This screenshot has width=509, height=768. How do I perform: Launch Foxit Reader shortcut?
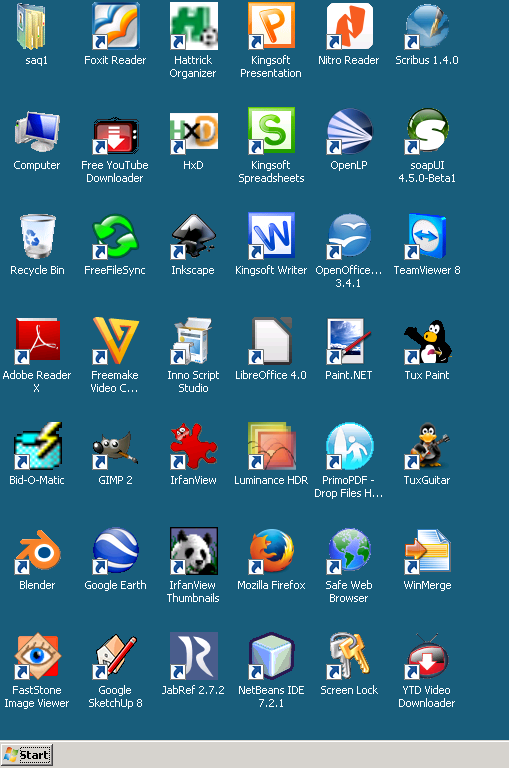point(115,25)
